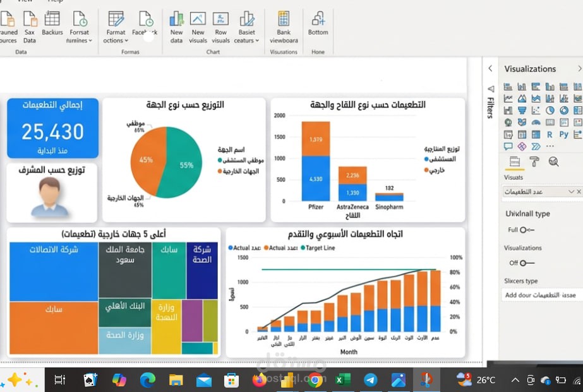This screenshot has height=392, width=583.
Task: Open Excel from the taskbar
Action: coord(342,380)
